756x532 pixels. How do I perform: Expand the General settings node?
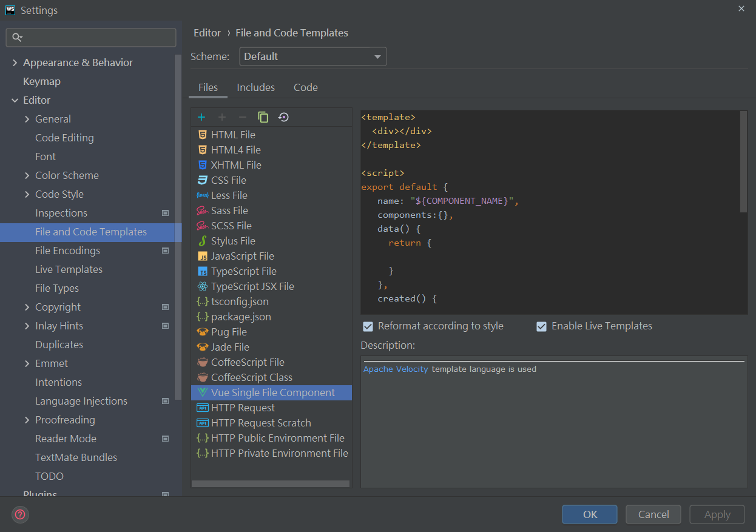pos(27,119)
